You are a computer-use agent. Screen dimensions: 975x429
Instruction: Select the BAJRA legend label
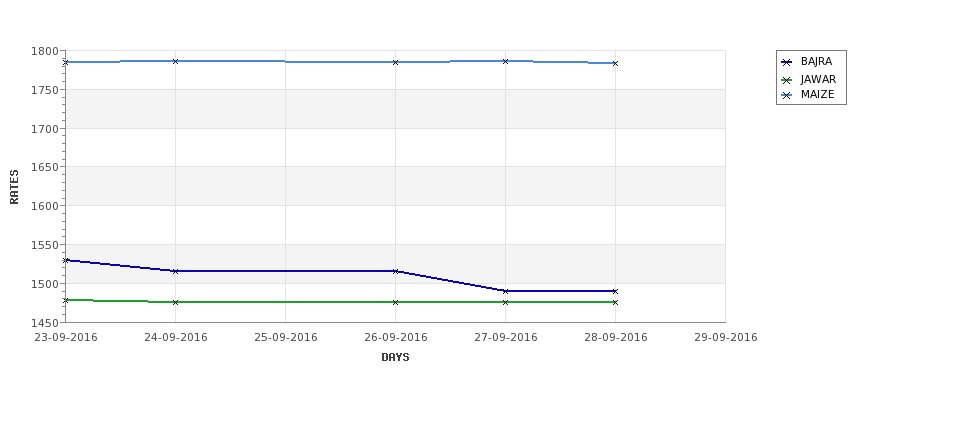tap(816, 62)
